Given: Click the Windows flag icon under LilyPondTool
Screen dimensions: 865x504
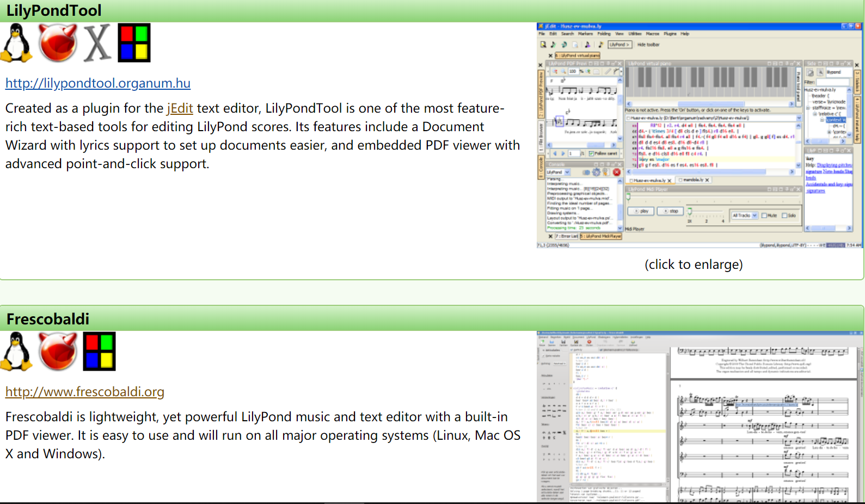Looking at the screenshot, I should click(134, 43).
